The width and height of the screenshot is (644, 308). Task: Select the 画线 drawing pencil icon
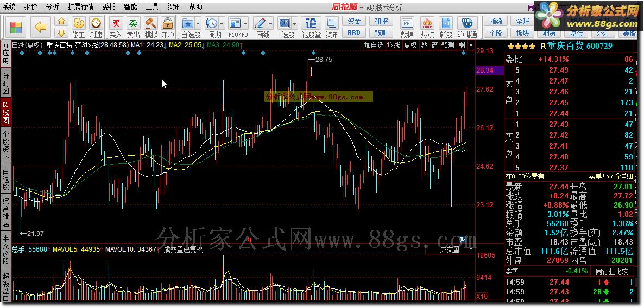tap(260, 23)
